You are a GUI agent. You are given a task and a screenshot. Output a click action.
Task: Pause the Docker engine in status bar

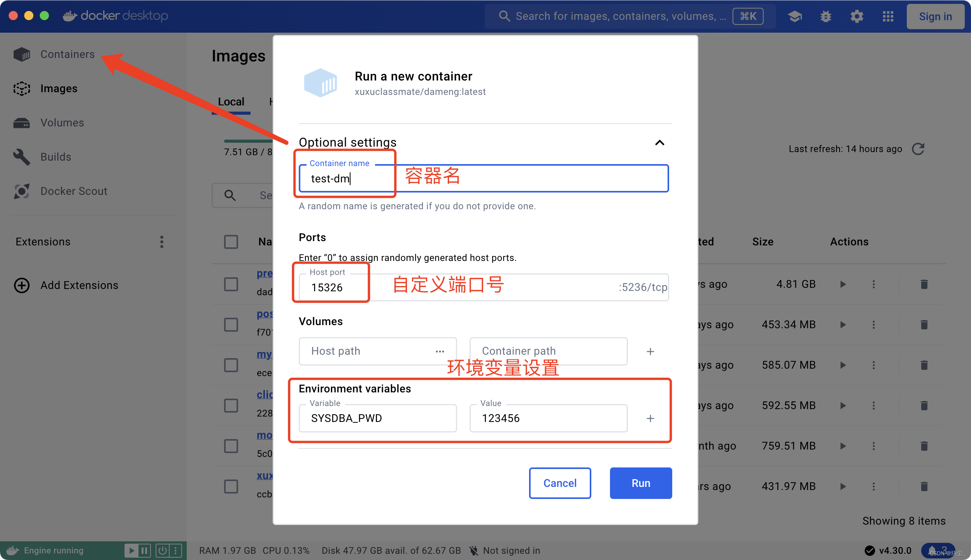coord(144,551)
